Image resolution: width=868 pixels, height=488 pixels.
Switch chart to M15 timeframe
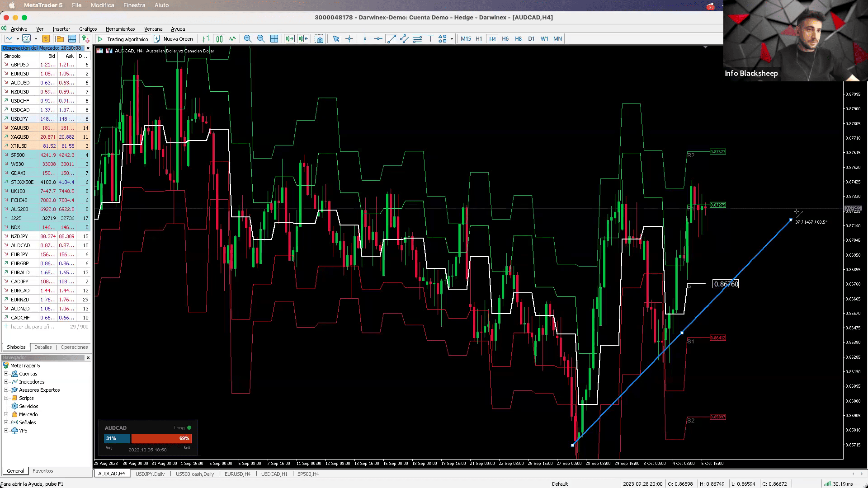coord(466,39)
